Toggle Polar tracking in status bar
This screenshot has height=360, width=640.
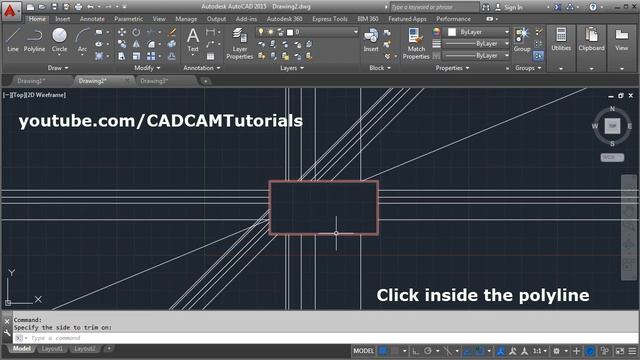coord(428,351)
